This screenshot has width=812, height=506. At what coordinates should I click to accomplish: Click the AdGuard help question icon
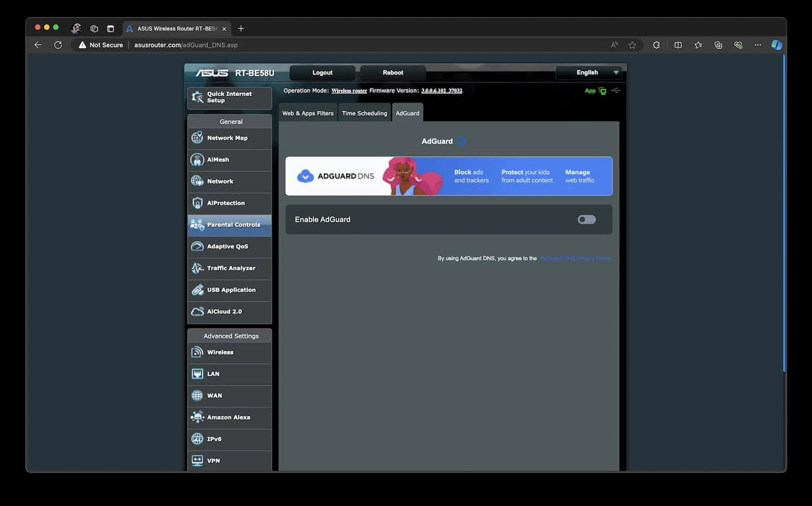tap(461, 141)
